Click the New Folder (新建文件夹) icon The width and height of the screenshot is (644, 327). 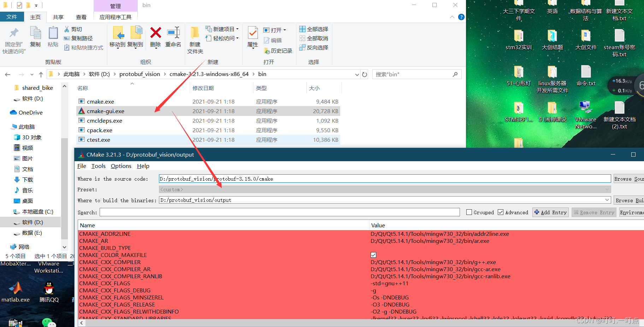tap(195, 33)
